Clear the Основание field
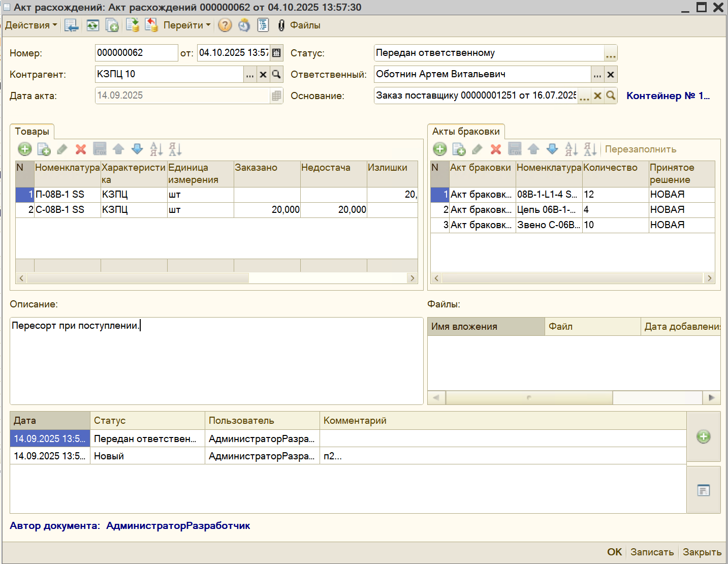The image size is (728, 564). [x=598, y=96]
